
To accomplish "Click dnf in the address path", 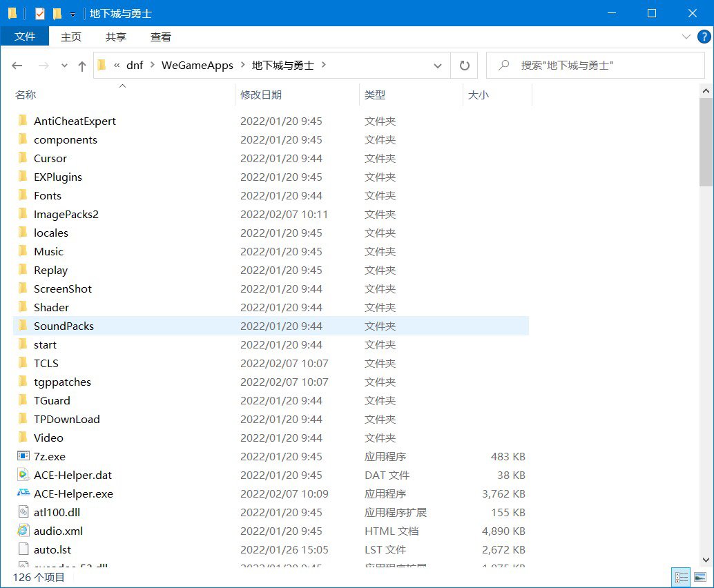I will tap(135, 65).
